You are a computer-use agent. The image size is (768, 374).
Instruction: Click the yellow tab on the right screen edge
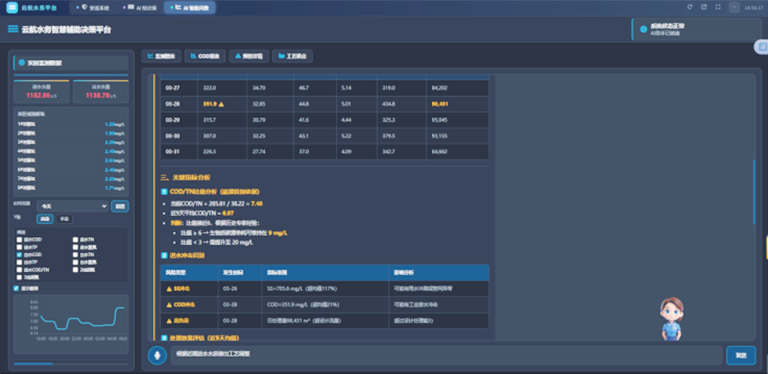pos(767,247)
